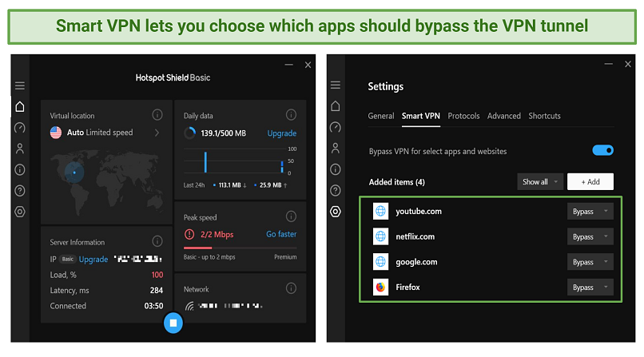Open hamburger menu in Hotspot Shield Basic window
The image size is (644, 357).
(20, 85)
